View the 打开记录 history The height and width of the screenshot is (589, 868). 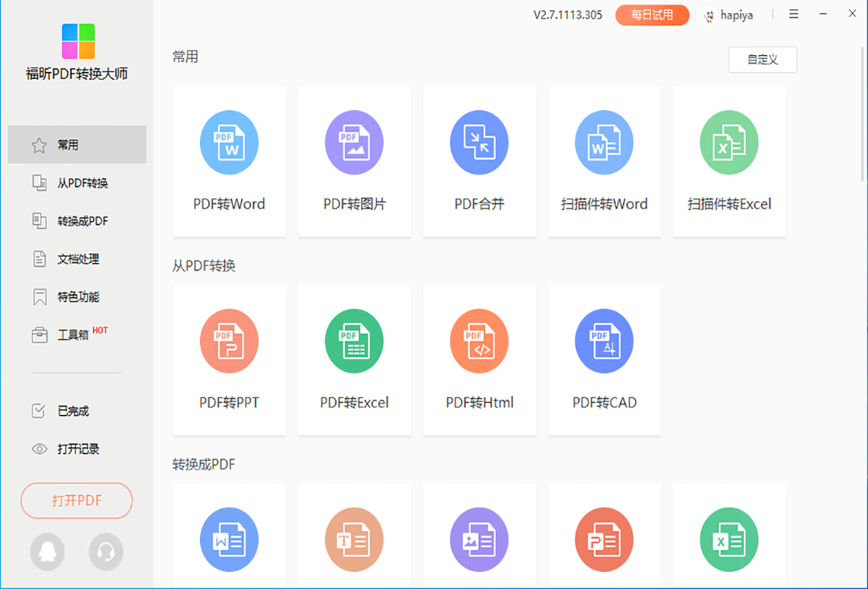[77, 449]
